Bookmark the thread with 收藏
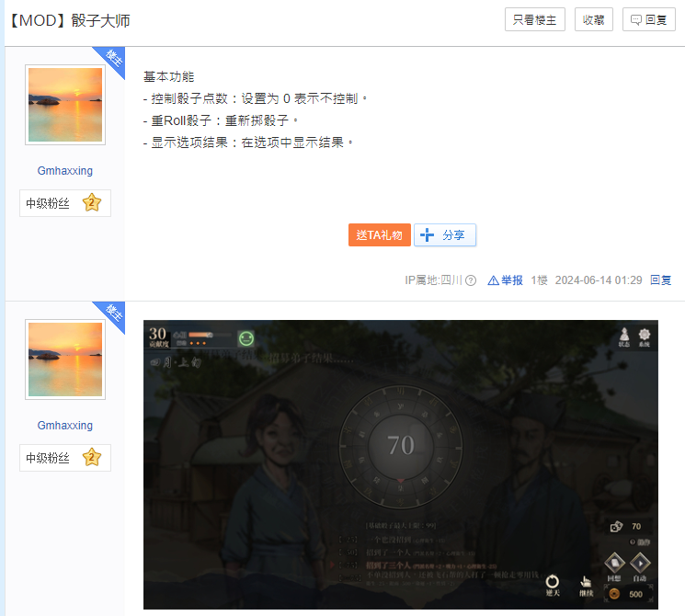Viewport: 685px width, 616px height. 593,19
